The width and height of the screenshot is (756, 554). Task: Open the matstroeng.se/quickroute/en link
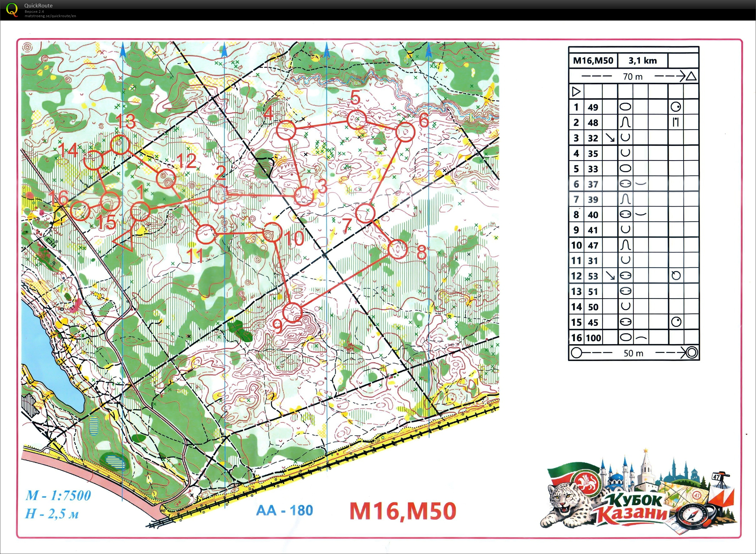coord(50,16)
